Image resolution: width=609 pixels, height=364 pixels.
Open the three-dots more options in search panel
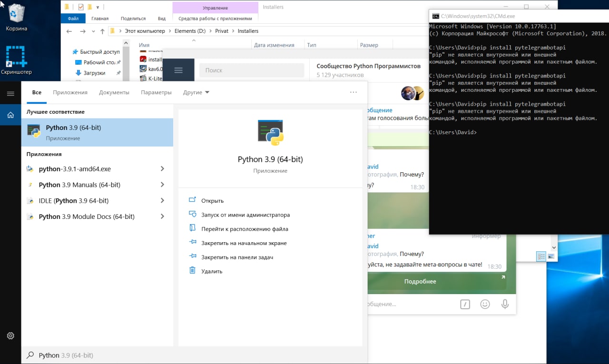pos(354,92)
